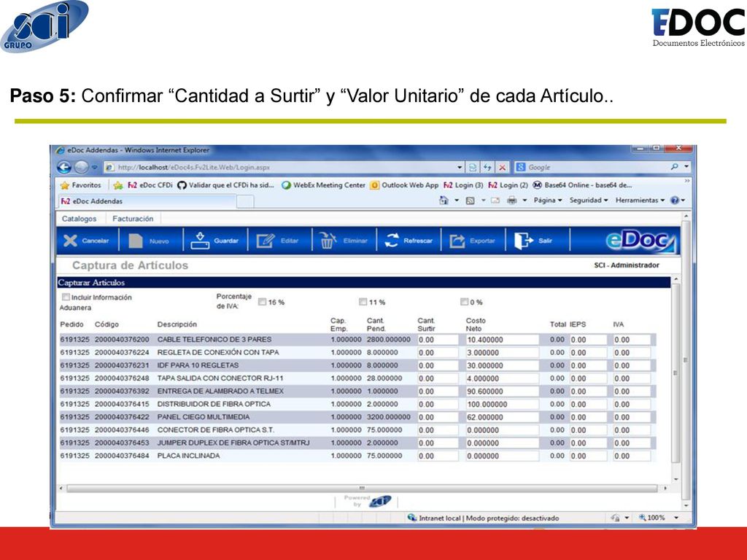Open a new browser tab
Viewport: 747px width, 560px height.
(245, 202)
